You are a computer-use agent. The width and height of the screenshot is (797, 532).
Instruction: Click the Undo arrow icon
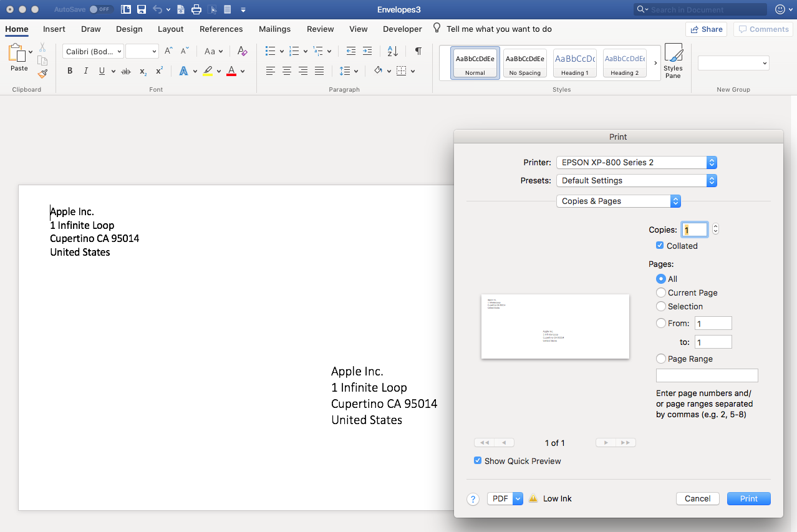tap(158, 9)
